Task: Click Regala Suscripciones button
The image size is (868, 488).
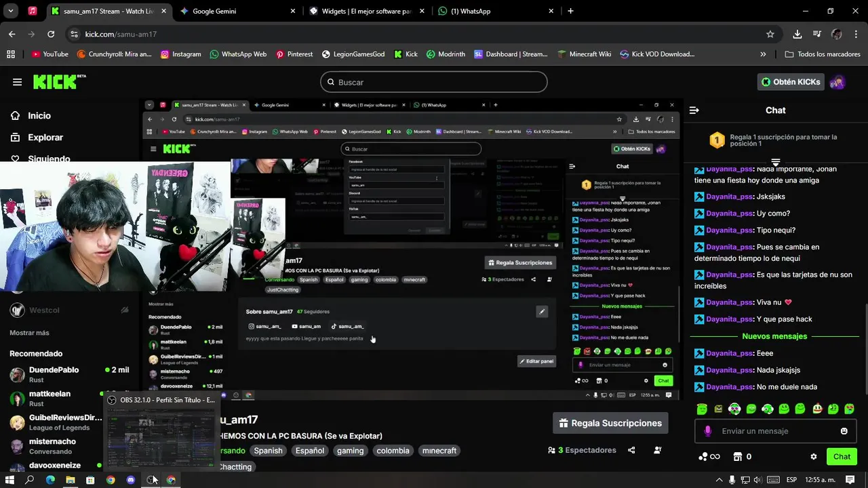Action: (610, 423)
